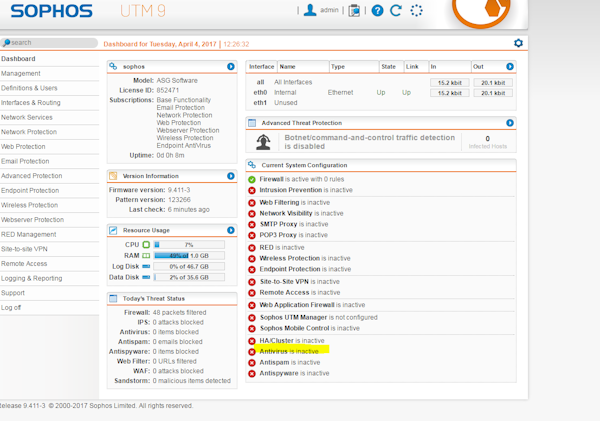This screenshot has width=600, height=421.
Task: Expand Advanced Threat Protection panel arrow
Action: click(x=510, y=123)
